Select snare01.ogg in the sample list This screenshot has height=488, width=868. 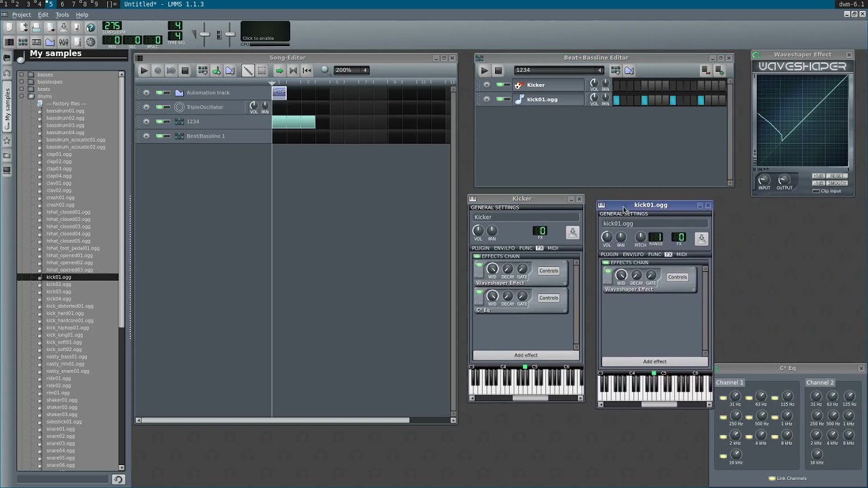(60, 429)
